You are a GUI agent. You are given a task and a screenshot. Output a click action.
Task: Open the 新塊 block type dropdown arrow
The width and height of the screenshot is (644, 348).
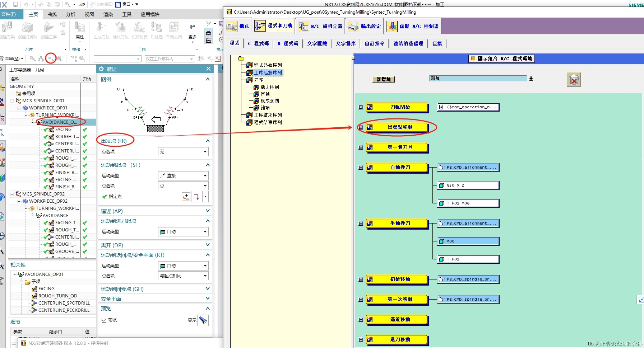[531, 79]
